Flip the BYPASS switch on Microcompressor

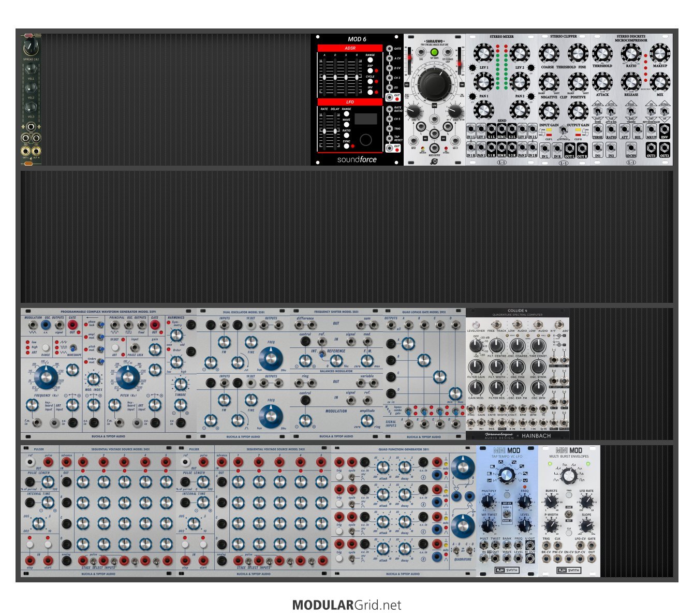665,110
